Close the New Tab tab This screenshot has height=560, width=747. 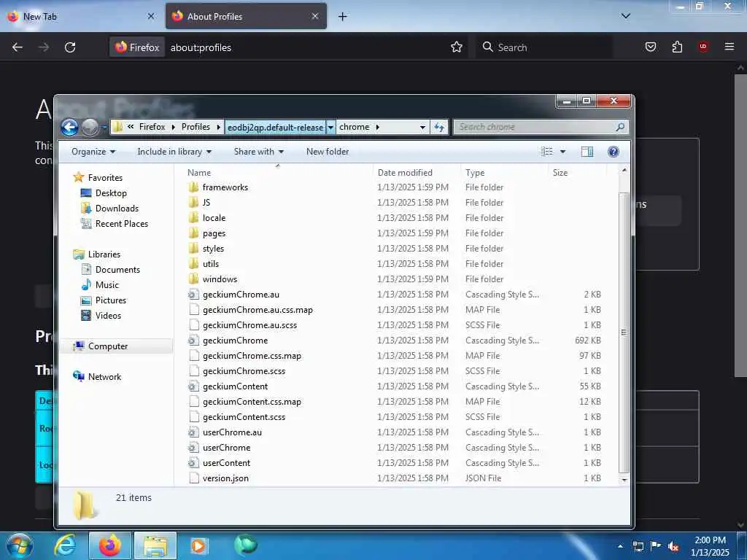click(150, 16)
